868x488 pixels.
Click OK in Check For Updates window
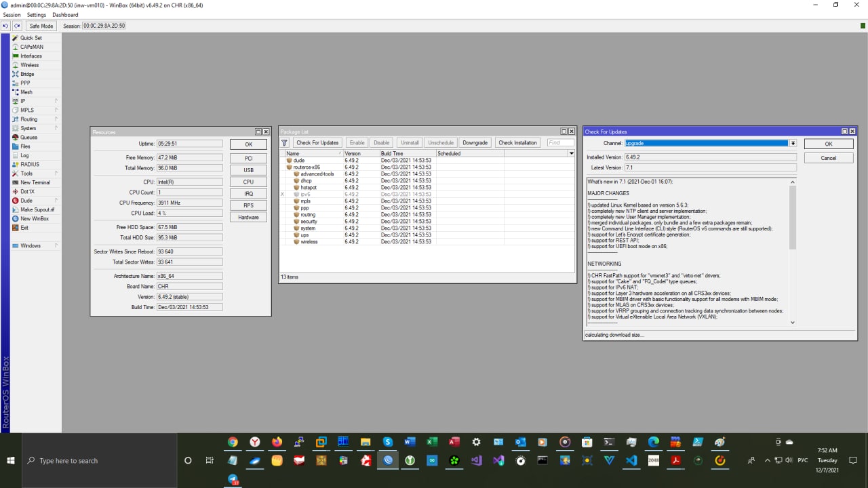click(829, 144)
